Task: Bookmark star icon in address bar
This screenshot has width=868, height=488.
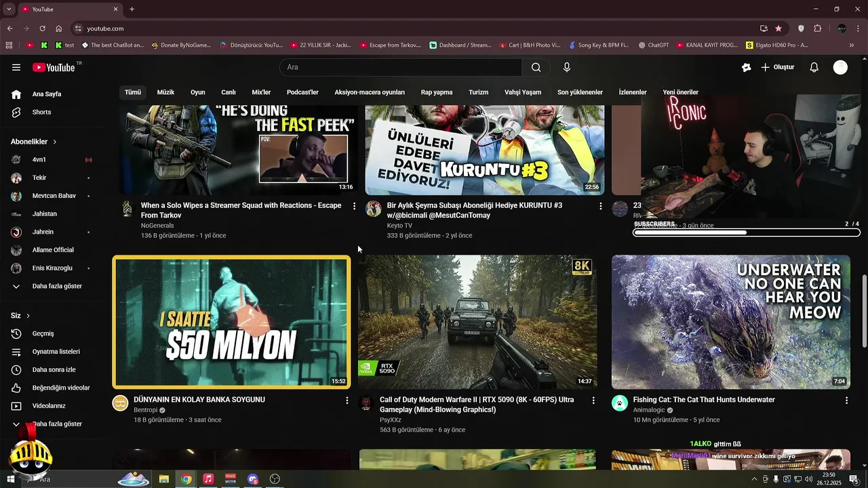Action: pyautogui.click(x=778, y=28)
